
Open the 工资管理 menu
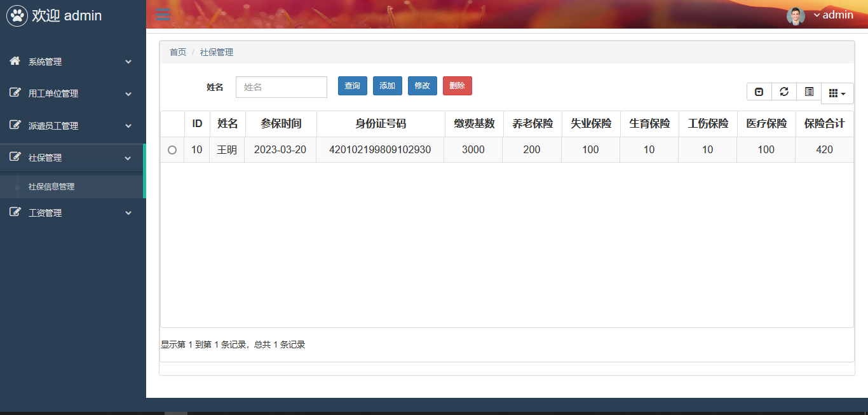click(x=72, y=213)
